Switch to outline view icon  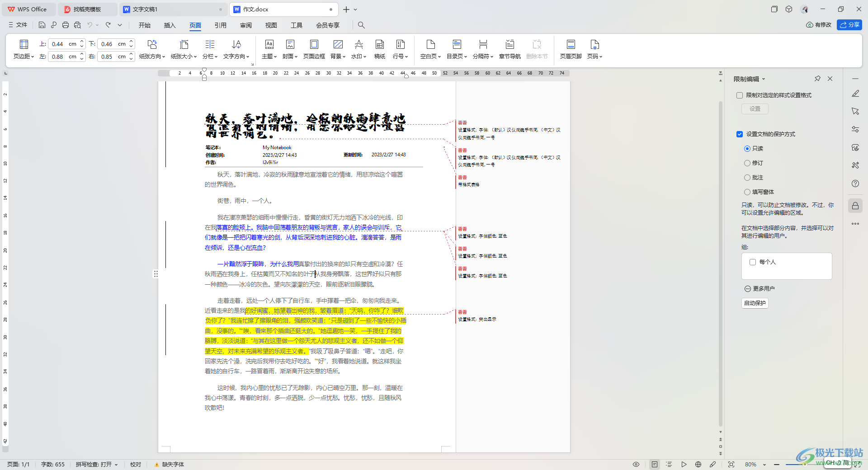click(x=669, y=464)
